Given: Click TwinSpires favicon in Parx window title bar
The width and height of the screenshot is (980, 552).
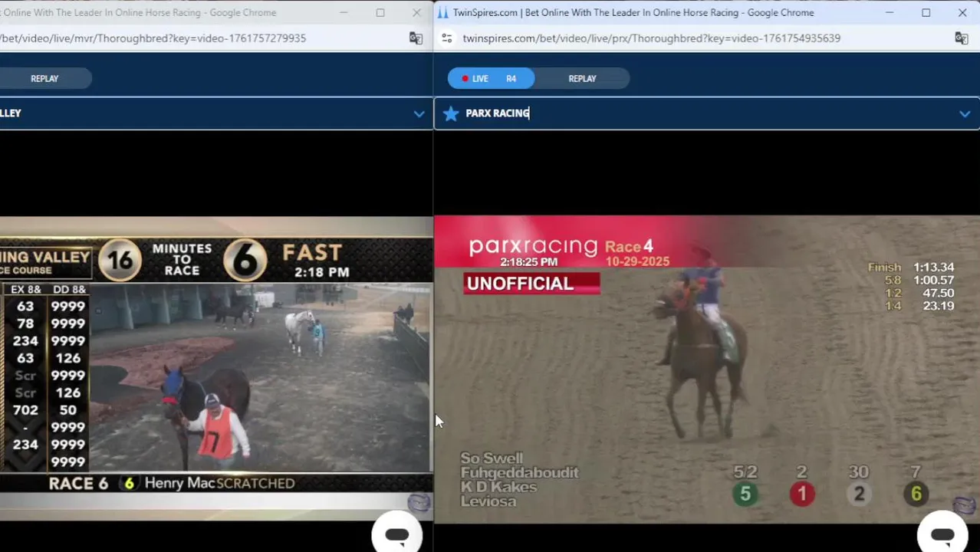Looking at the screenshot, I should [x=443, y=12].
